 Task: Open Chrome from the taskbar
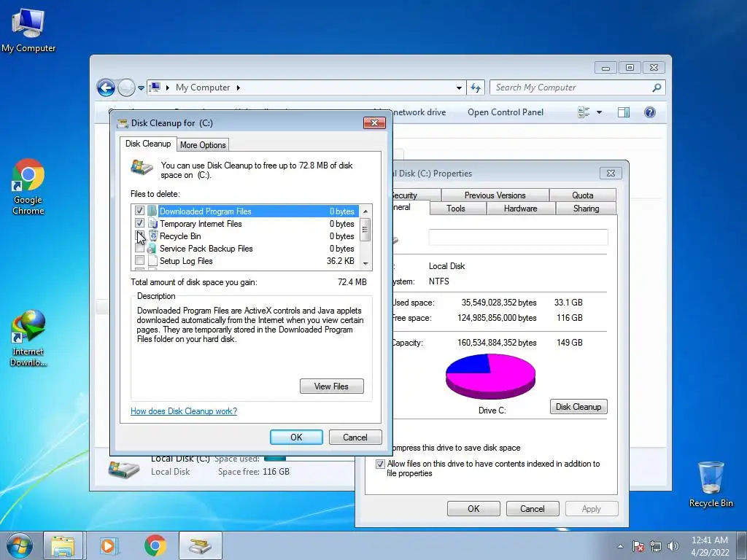pyautogui.click(x=155, y=545)
